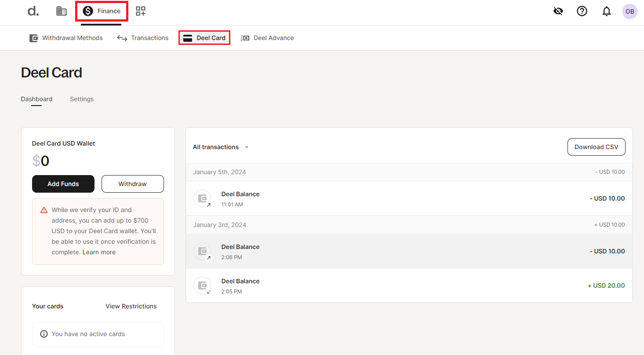Screen dimensions: 644x355
Task: Open View Restrictions link
Action: [131, 306]
